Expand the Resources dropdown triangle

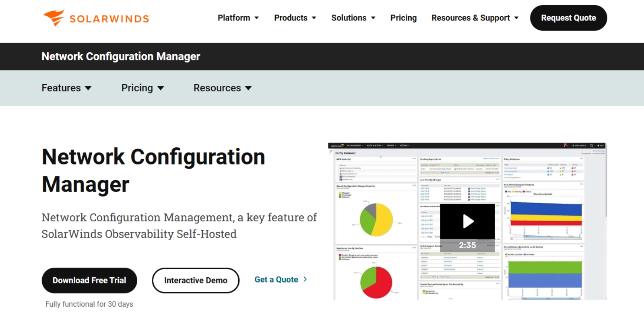coord(248,88)
